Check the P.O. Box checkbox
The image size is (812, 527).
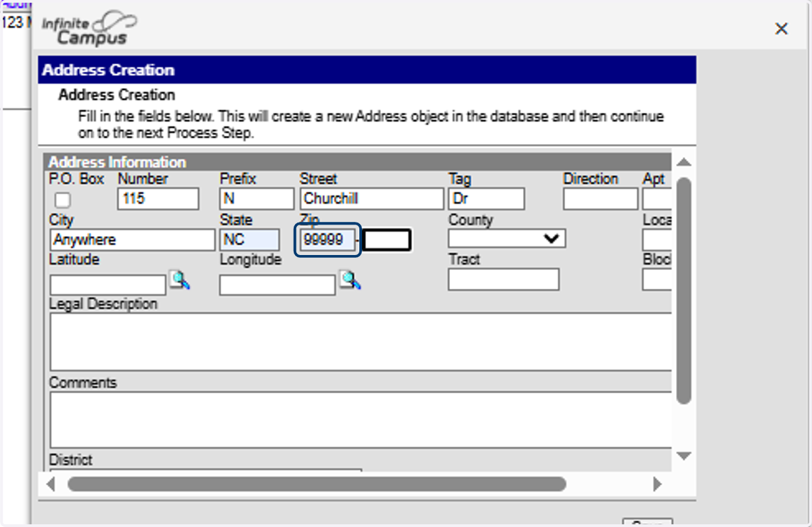(62, 200)
